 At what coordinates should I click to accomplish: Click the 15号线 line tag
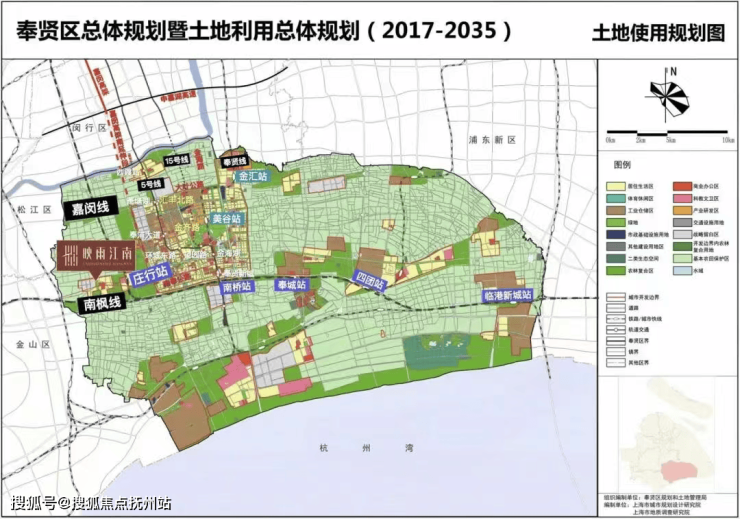177,160
